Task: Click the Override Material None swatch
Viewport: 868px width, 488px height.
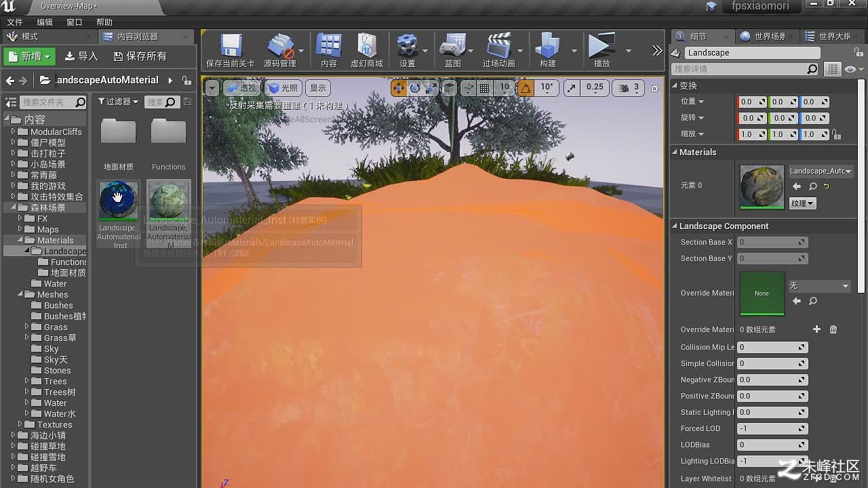Action: coord(762,293)
